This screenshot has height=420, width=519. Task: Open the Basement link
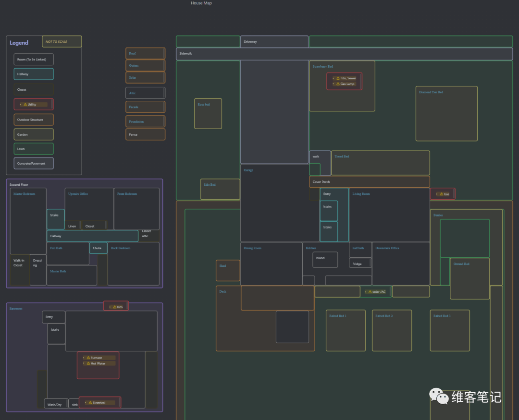(x=16, y=309)
